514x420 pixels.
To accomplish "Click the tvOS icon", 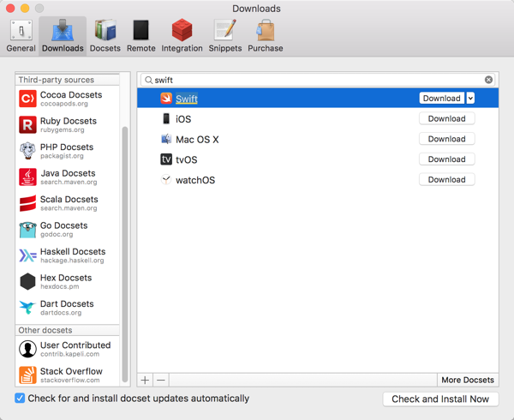I will click(166, 159).
